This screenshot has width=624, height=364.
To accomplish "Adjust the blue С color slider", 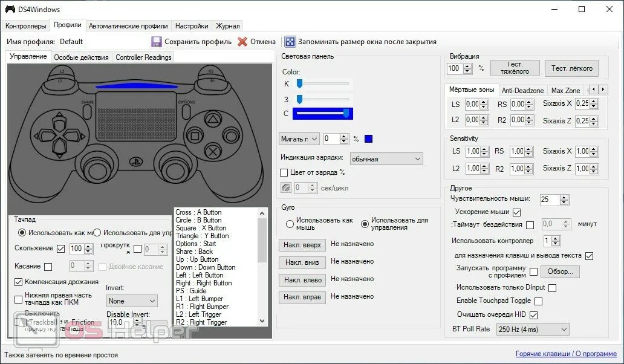I will (x=346, y=114).
